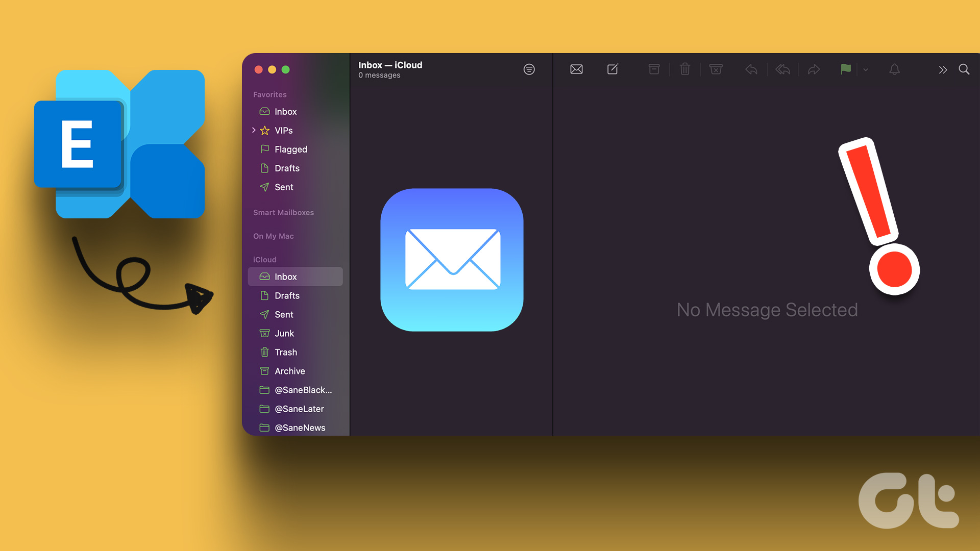Open the iCloud Junk folder
This screenshot has width=980, height=551.
[x=284, y=333]
